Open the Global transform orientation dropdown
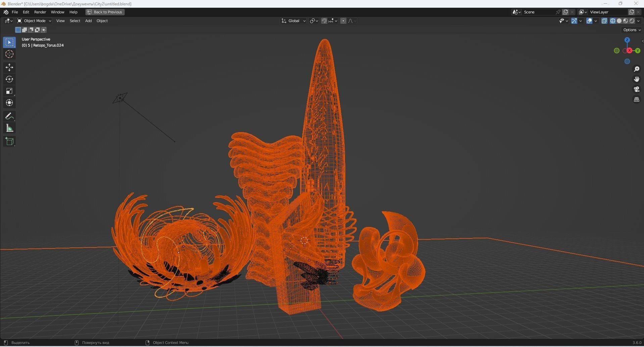 [x=293, y=21]
